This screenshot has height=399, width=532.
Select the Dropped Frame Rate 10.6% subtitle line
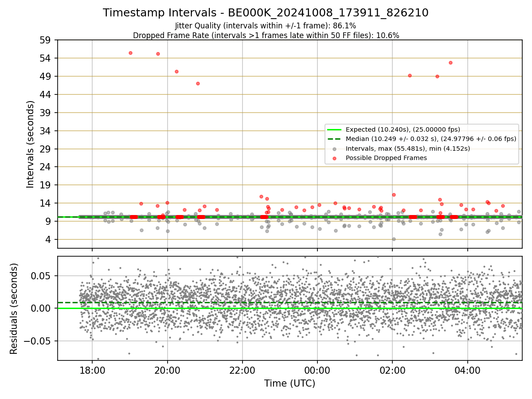tap(266, 35)
